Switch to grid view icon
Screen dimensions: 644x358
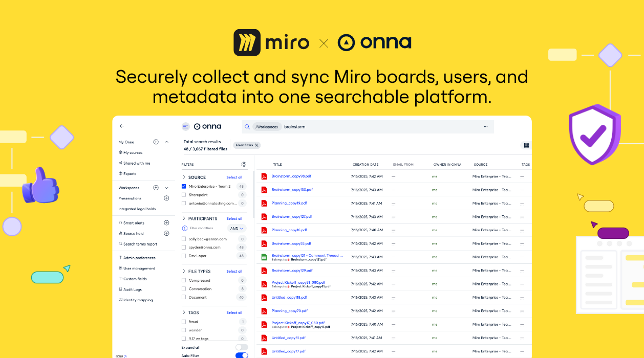526,146
